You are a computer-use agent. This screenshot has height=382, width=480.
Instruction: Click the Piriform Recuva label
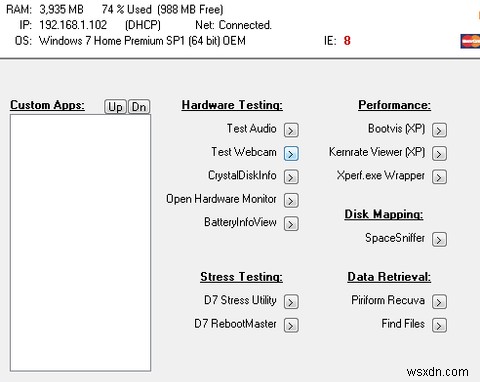point(388,300)
